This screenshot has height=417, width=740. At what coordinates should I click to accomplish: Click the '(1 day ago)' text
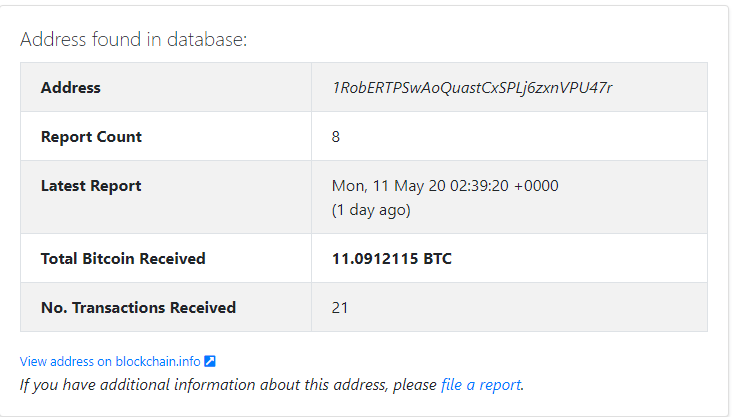371,210
